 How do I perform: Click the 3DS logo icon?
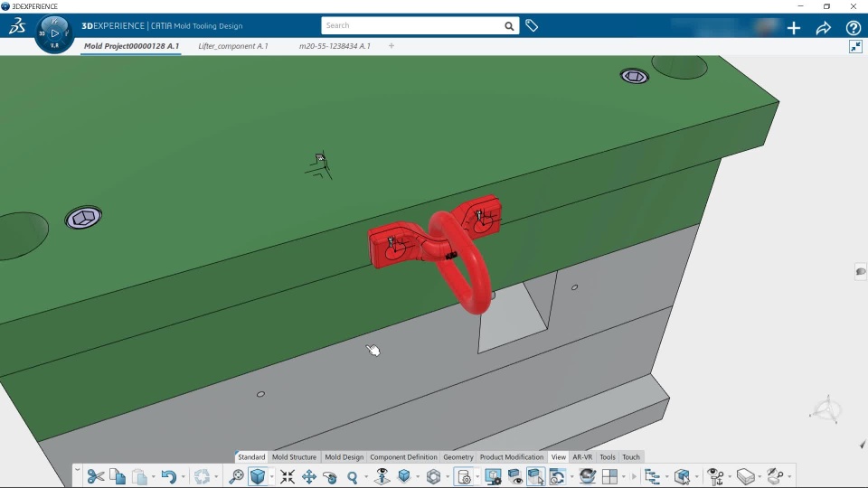pyautogui.click(x=17, y=26)
